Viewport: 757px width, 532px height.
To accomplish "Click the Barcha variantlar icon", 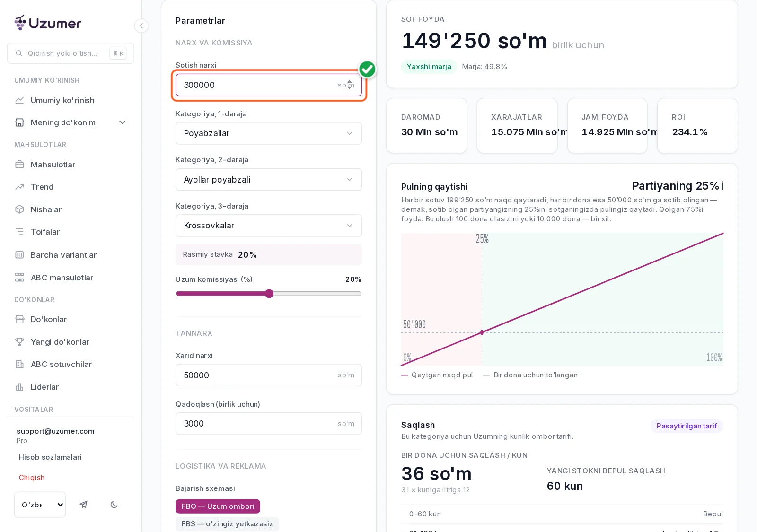I will pyautogui.click(x=19, y=255).
